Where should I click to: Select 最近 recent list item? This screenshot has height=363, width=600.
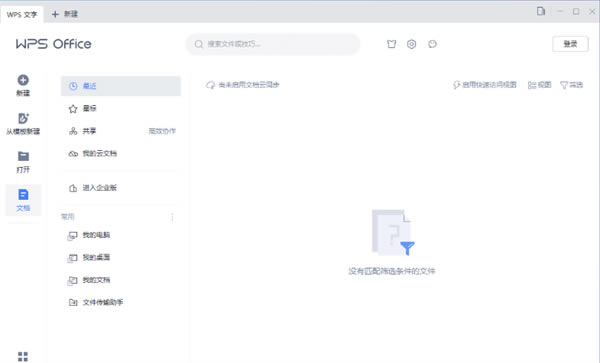[121, 86]
